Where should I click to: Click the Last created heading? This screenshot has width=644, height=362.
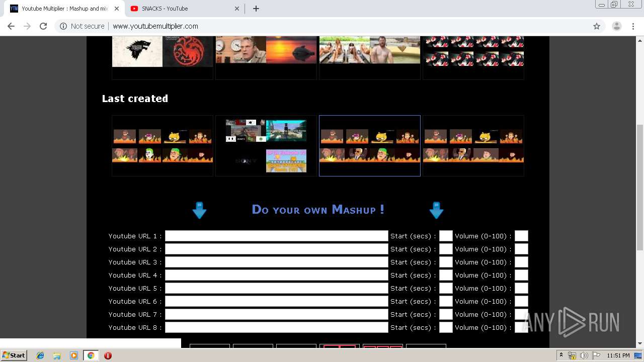coord(135,99)
